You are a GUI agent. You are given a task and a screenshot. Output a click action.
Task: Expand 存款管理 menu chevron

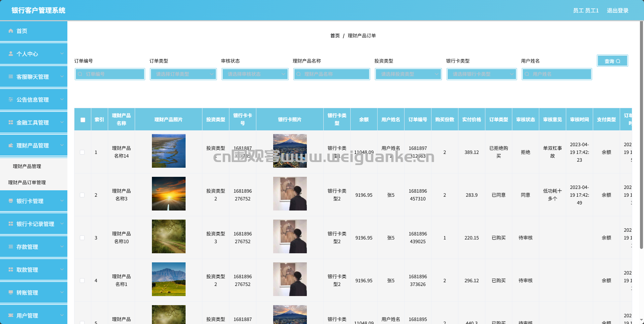coord(62,247)
